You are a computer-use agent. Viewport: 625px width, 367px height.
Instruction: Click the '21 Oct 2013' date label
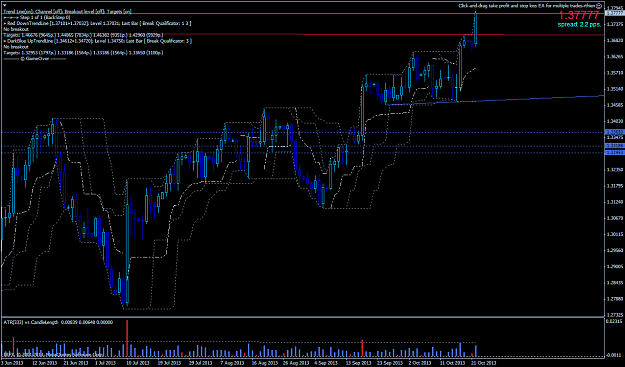pyautogui.click(x=483, y=363)
